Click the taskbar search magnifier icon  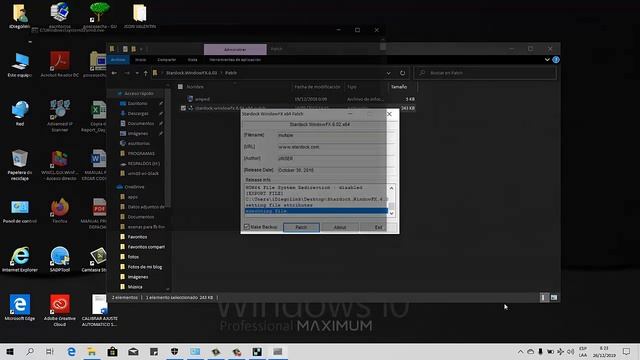pyautogui.click(x=30, y=351)
